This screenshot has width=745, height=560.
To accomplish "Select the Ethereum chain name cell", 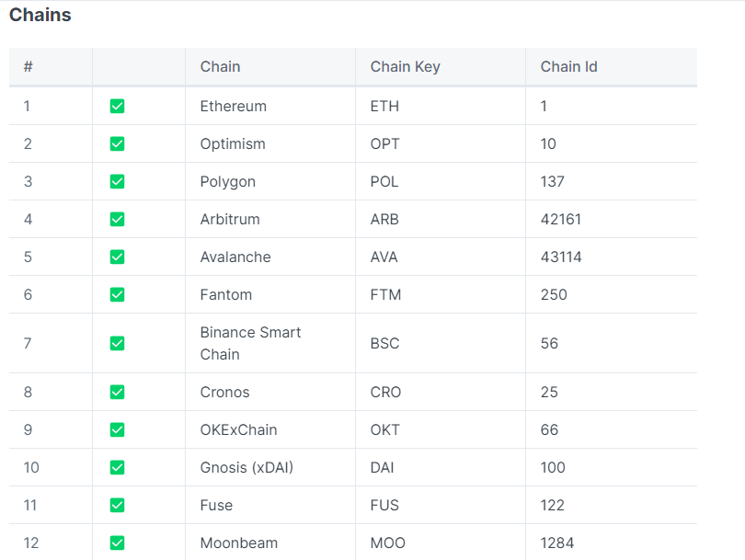I will tap(233, 107).
